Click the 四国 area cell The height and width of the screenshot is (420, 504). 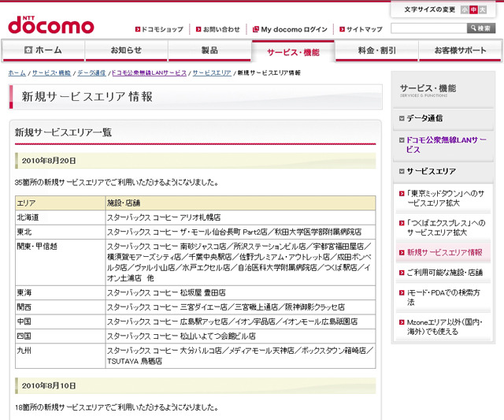(60, 336)
